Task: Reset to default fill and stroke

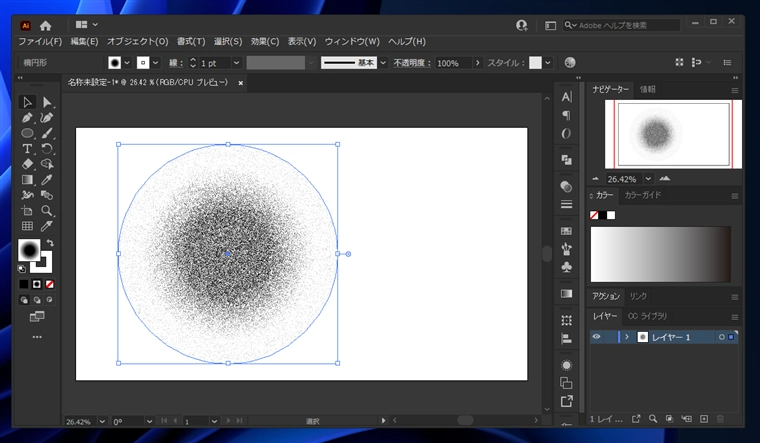Action: (22, 269)
